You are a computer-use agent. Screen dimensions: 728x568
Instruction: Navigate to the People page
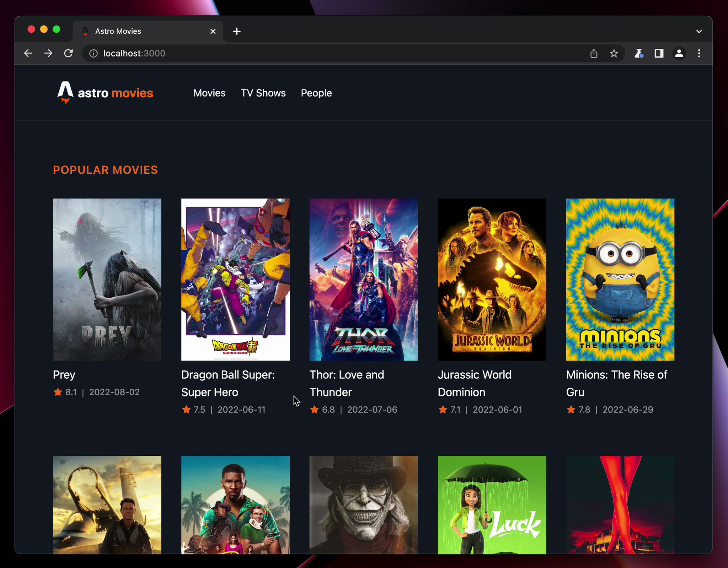[316, 93]
